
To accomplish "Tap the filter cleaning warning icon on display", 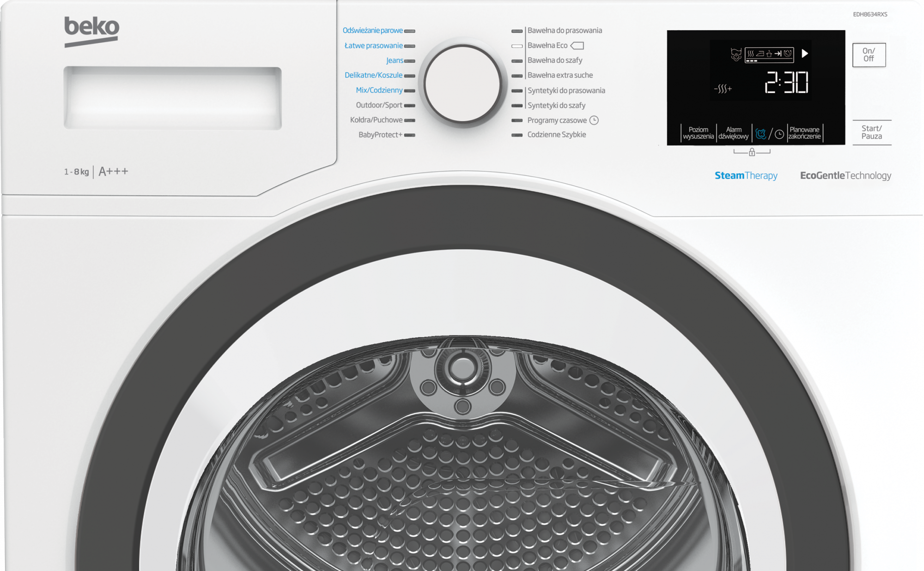I will pyautogui.click(x=736, y=54).
